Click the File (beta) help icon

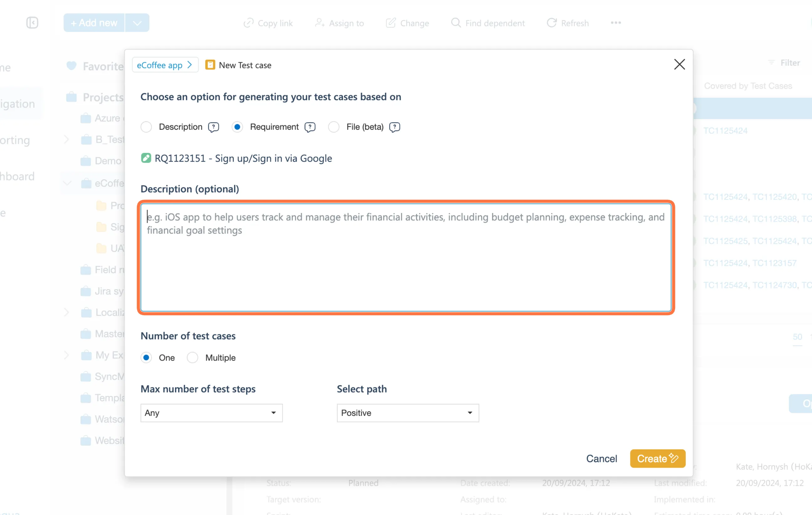click(x=394, y=127)
